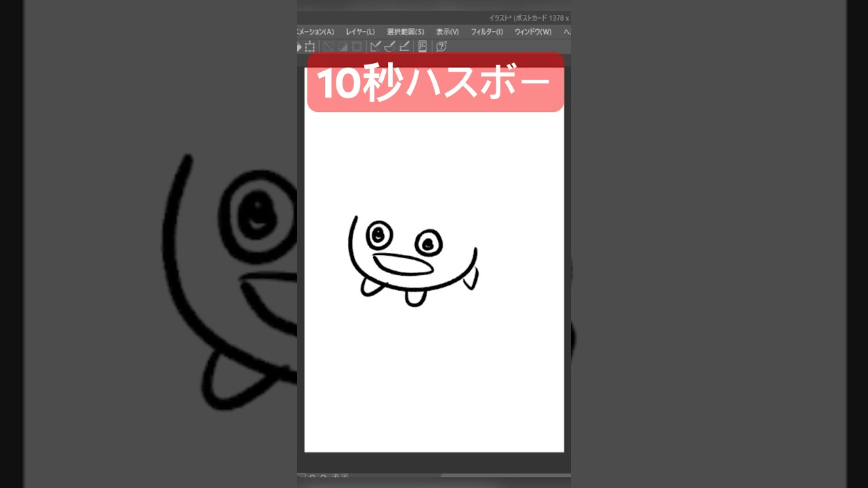The height and width of the screenshot is (488, 868).
Task: Click the rotate view icon at the bottom
Action: pos(344,476)
